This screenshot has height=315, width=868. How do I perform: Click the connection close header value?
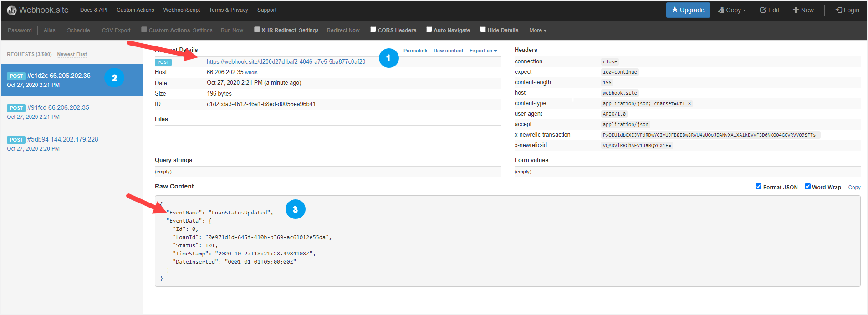coord(610,62)
